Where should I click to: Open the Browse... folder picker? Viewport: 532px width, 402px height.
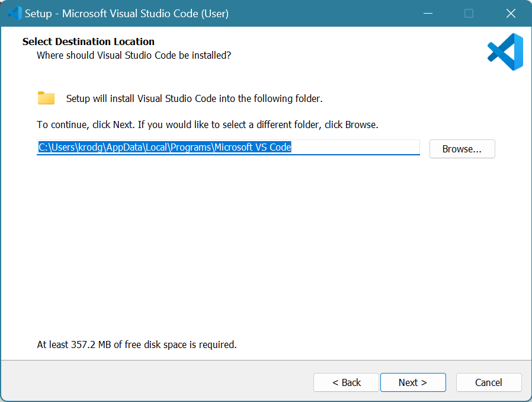click(462, 149)
